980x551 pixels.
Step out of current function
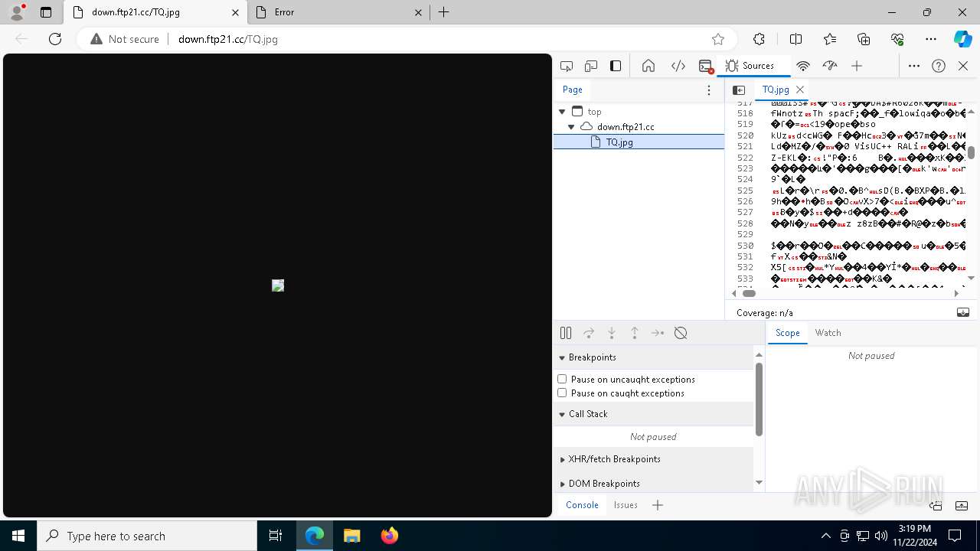635,333
